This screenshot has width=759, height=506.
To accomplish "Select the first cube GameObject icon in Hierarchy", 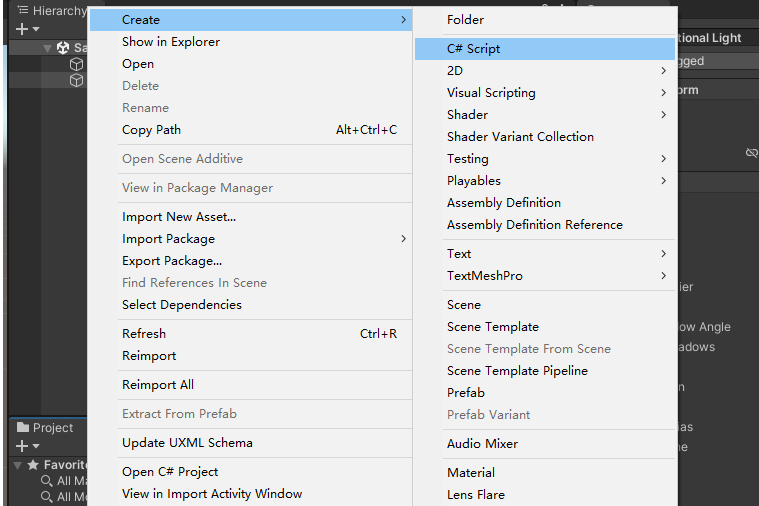I will click(76, 64).
